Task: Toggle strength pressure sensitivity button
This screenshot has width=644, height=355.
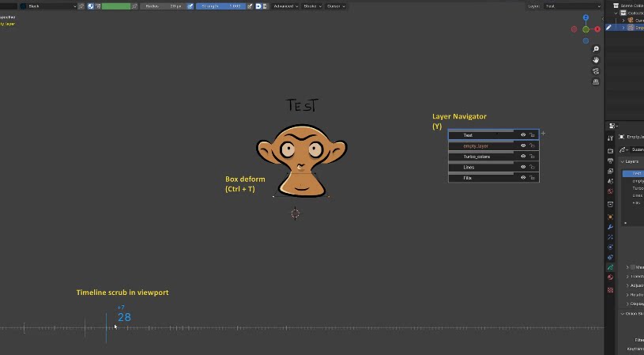Action: coord(250,6)
